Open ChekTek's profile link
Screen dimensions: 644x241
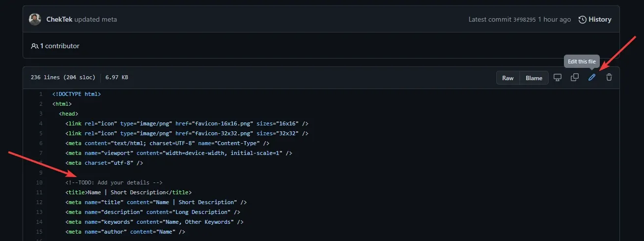point(59,20)
